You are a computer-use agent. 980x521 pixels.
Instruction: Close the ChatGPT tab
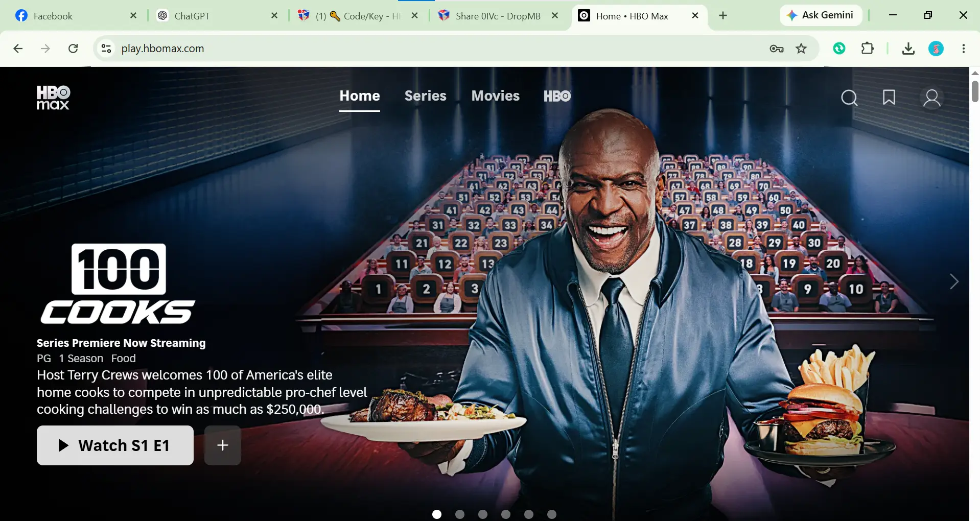pyautogui.click(x=274, y=16)
